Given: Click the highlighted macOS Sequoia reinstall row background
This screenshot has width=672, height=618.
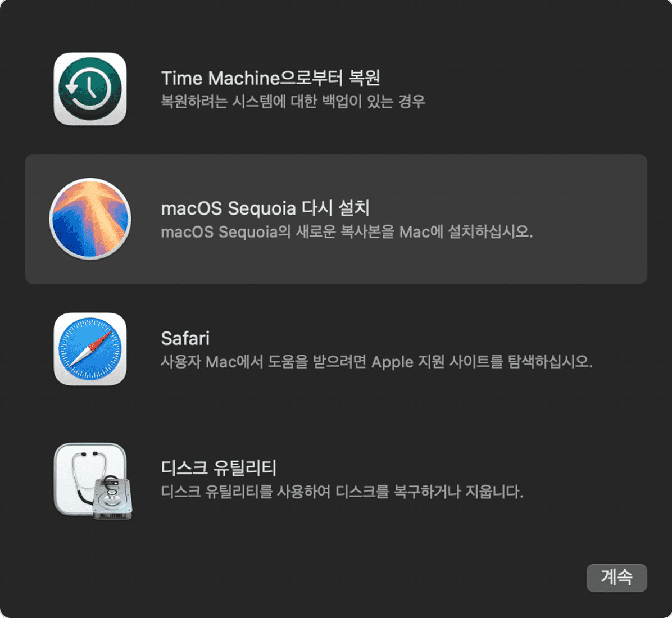Looking at the screenshot, I should pos(336,219).
